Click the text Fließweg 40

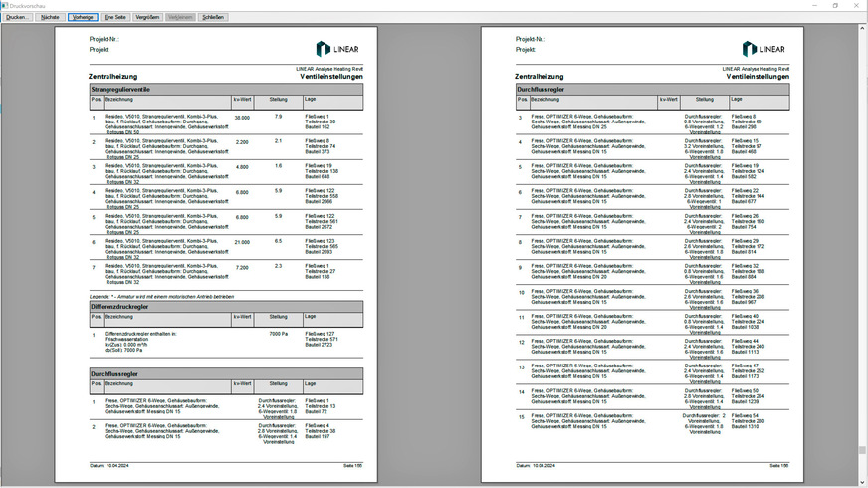tap(745, 316)
